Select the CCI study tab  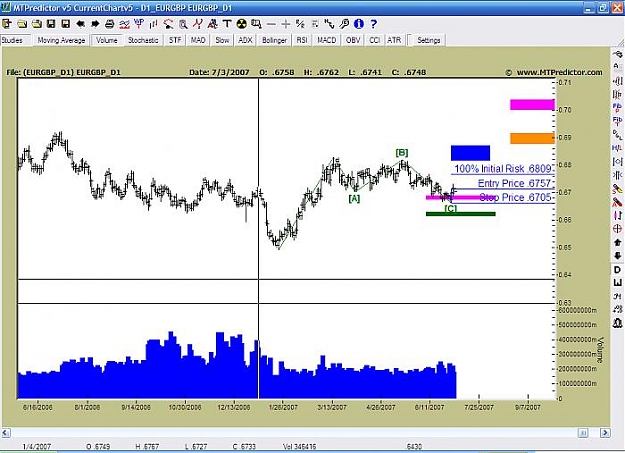coord(374,40)
